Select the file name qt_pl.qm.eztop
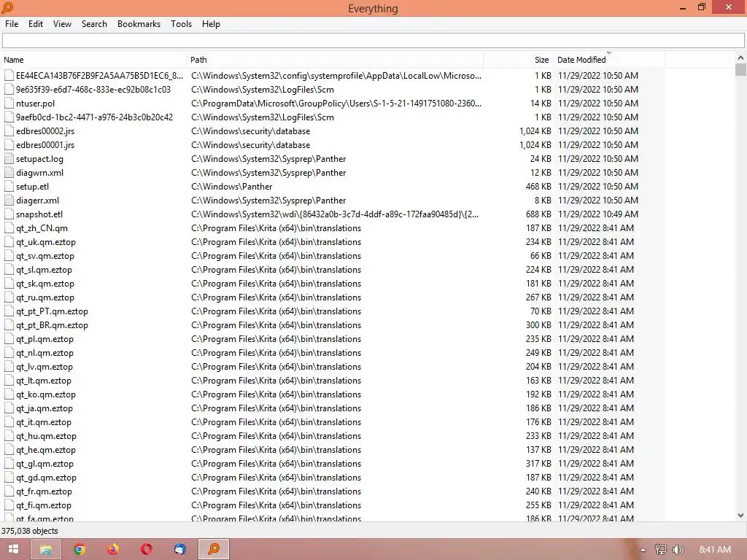 pos(44,339)
